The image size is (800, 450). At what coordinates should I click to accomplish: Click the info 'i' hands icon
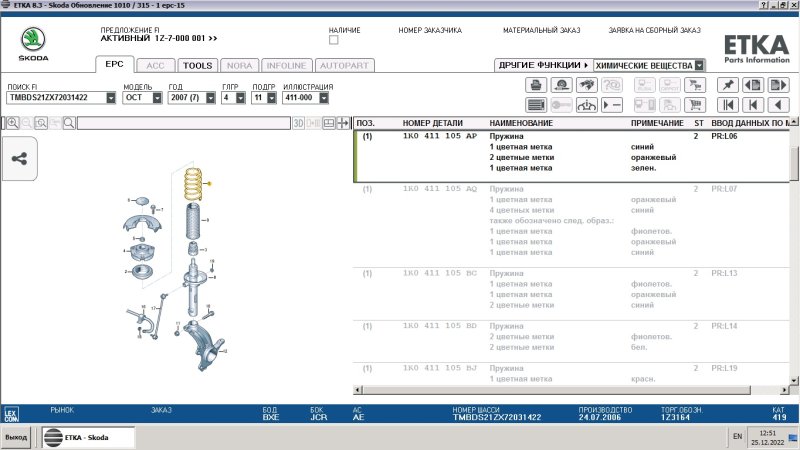pyautogui.click(x=587, y=105)
